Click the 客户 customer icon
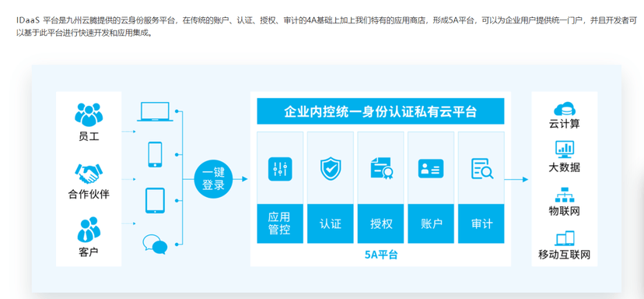This screenshot has height=299, width=644. coord(89,229)
